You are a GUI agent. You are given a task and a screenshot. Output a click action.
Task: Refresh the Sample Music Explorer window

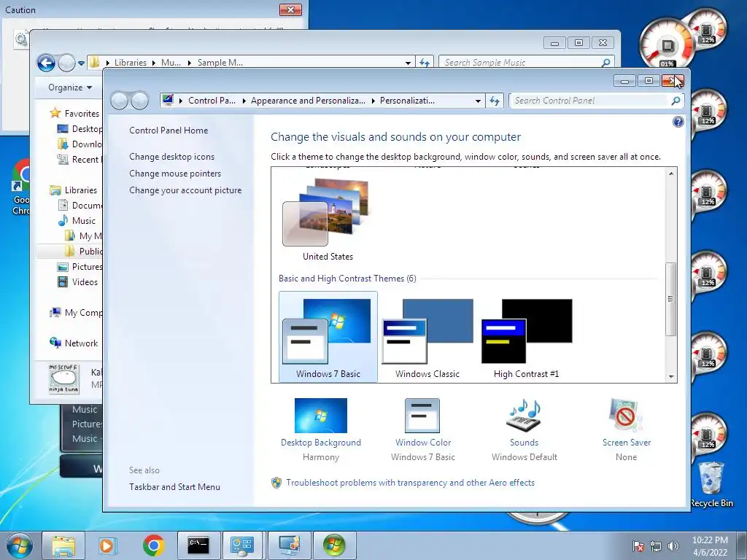tap(424, 63)
